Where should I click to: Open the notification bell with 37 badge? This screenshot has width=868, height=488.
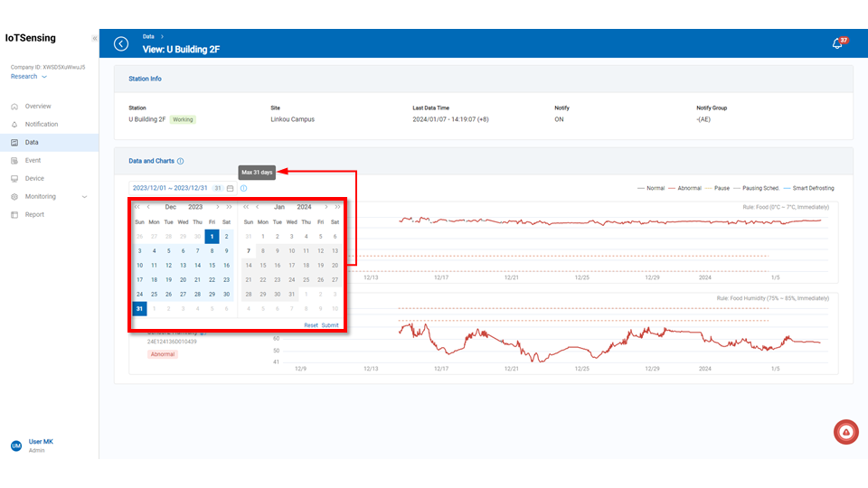pos(837,44)
